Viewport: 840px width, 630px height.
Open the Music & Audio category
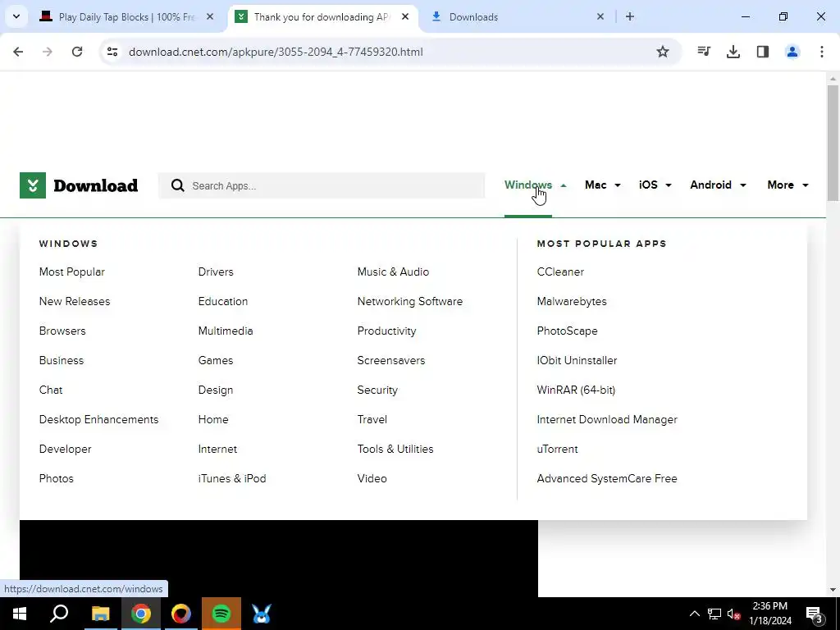[x=393, y=272]
